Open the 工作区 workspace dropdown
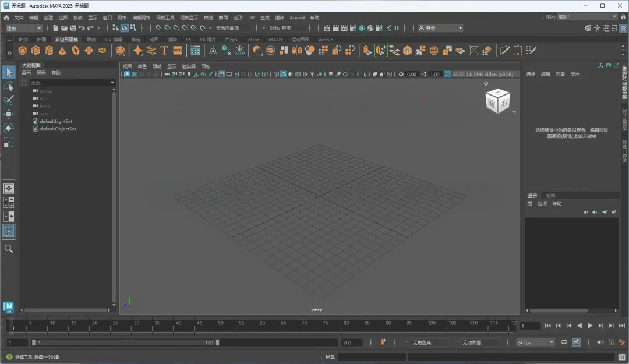The image size is (629, 364). pyautogui.click(x=587, y=17)
